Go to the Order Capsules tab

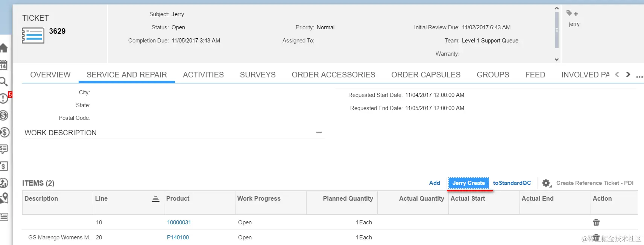click(x=426, y=75)
